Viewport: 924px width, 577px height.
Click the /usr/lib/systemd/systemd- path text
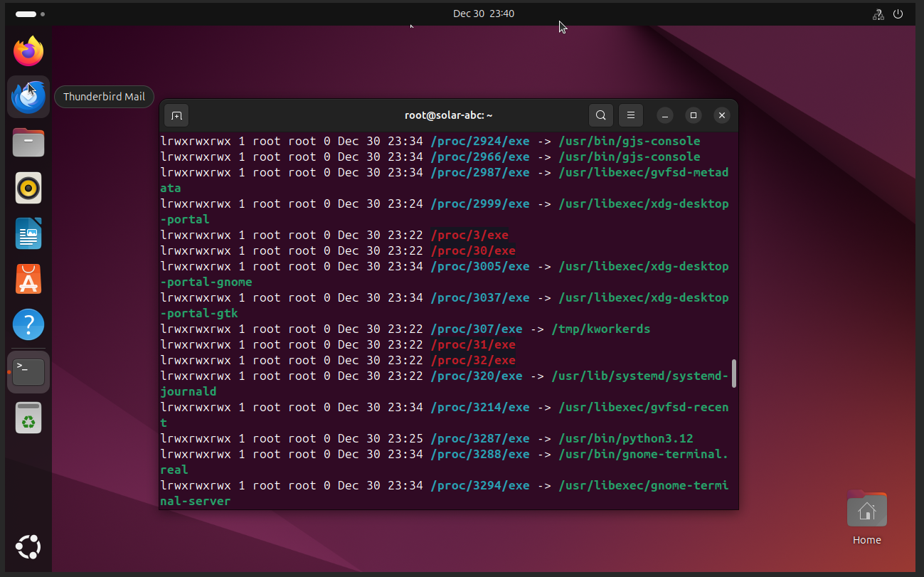tap(640, 376)
